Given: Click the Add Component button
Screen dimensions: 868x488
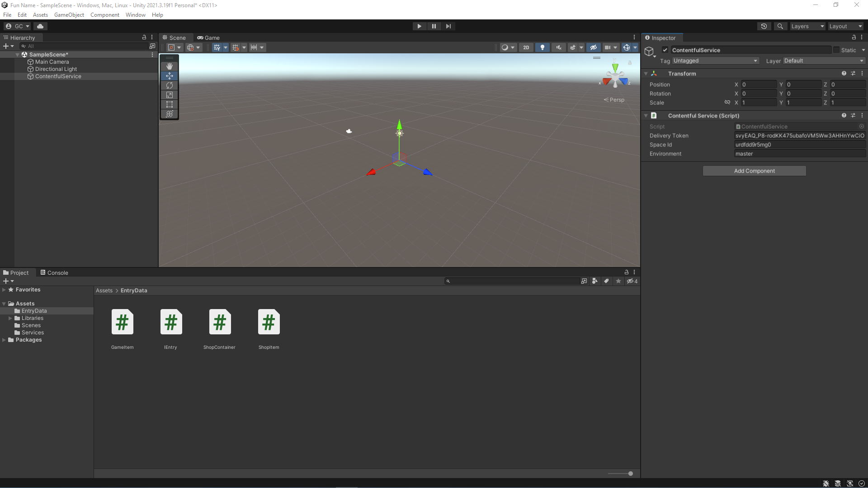Looking at the screenshot, I should pyautogui.click(x=754, y=171).
